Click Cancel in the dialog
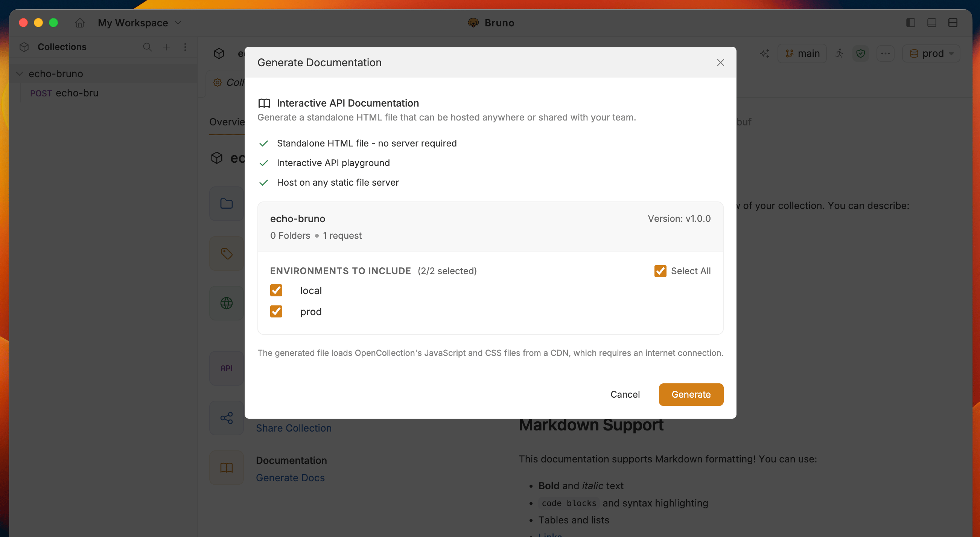Image resolution: width=980 pixels, height=537 pixels. point(625,394)
